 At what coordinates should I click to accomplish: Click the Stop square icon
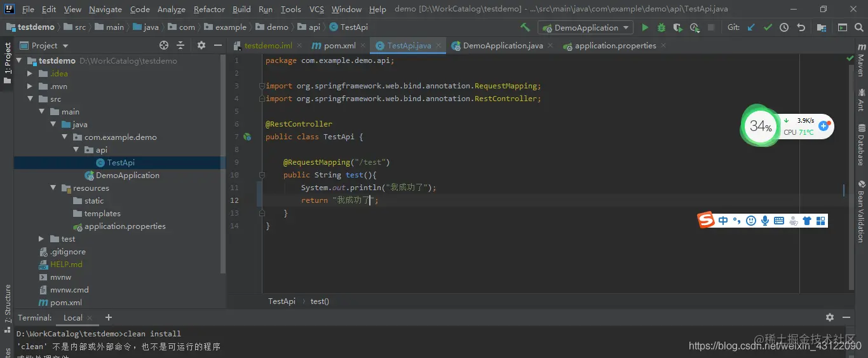coord(711,27)
